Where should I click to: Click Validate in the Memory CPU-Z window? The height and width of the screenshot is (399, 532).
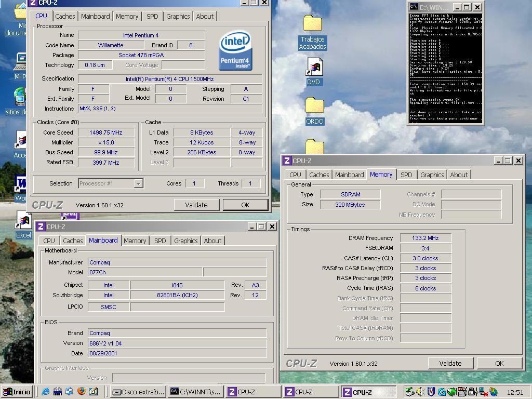point(450,363)
